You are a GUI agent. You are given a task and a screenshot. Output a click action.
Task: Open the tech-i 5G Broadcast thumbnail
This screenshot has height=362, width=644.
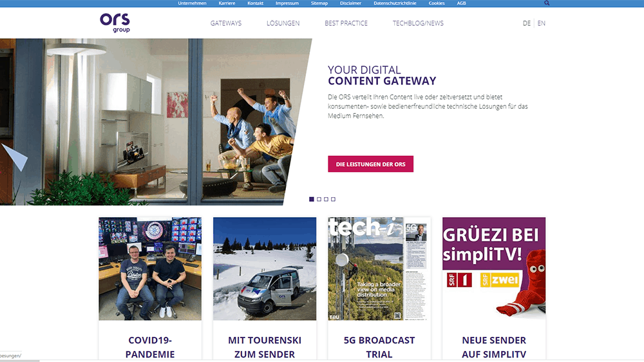point(379,269)
